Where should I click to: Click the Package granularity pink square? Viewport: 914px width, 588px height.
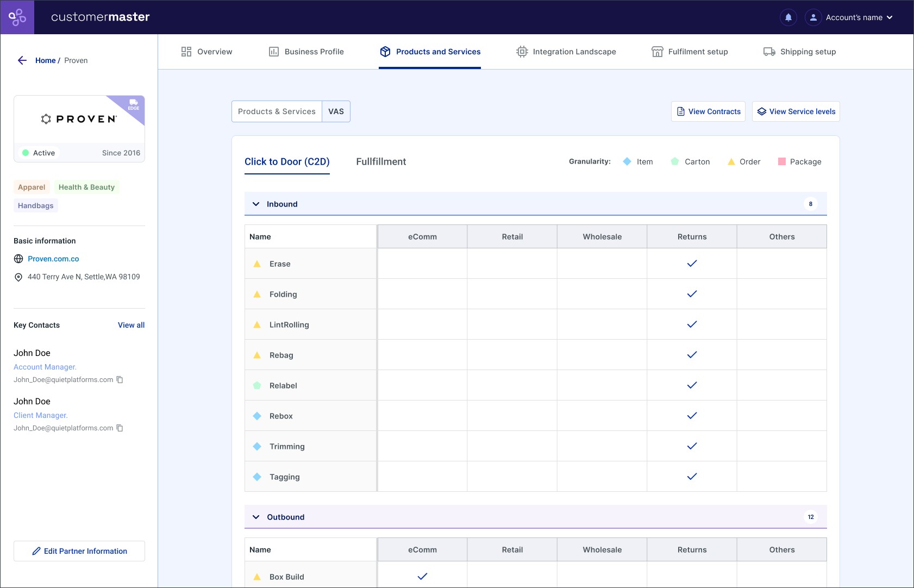click(x=782, y=161)
